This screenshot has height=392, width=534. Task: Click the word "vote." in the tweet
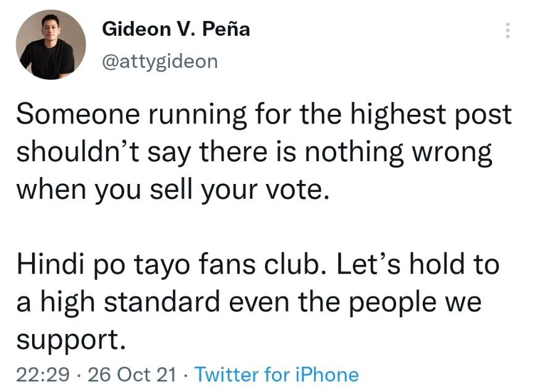tap(298, 190)
